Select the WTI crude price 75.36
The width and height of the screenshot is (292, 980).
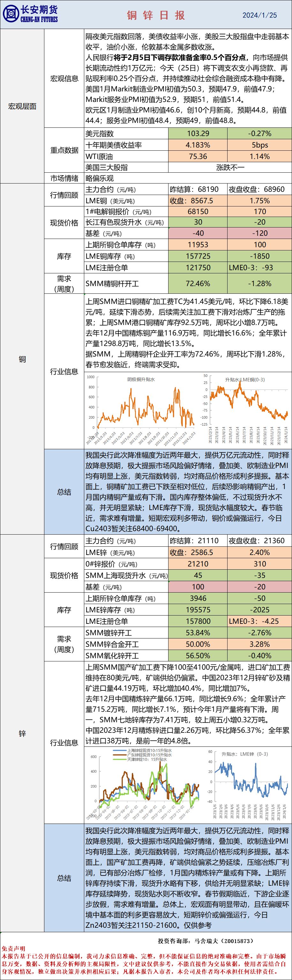click(x=198, y=156)
